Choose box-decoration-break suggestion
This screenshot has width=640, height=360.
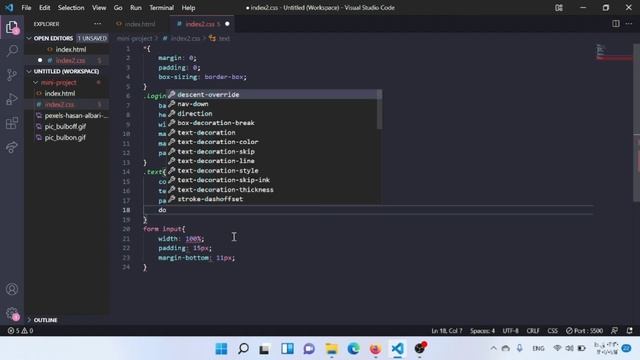271,123
